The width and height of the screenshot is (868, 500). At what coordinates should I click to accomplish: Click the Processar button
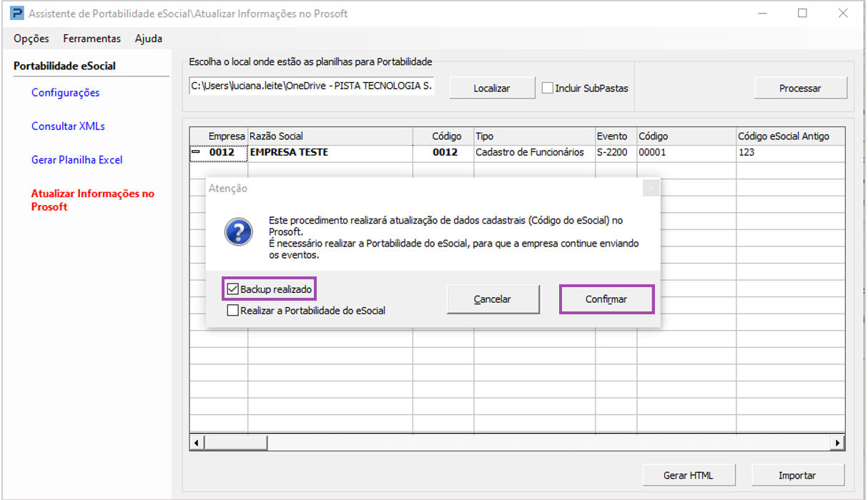(800, 89)
